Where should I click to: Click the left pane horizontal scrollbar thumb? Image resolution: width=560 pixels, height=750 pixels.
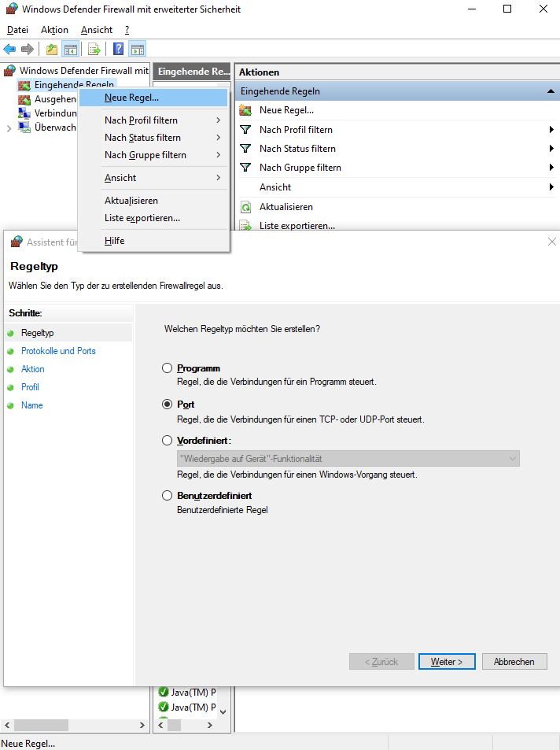click(x=41, y=725)
